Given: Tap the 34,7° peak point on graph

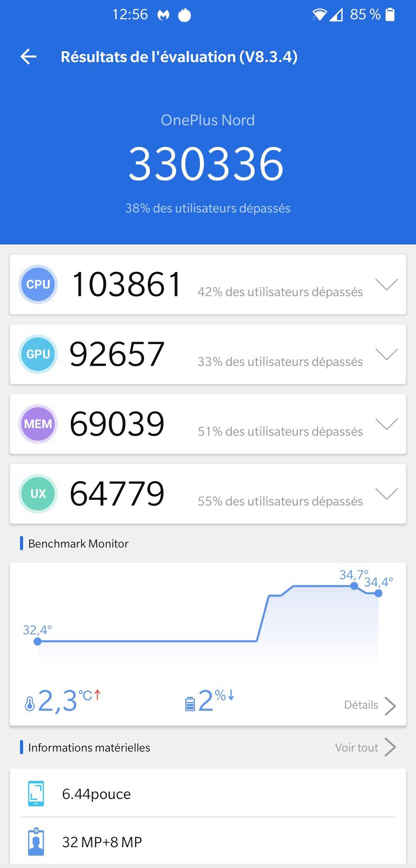Looking at the screenshot, I should [354, 586].
